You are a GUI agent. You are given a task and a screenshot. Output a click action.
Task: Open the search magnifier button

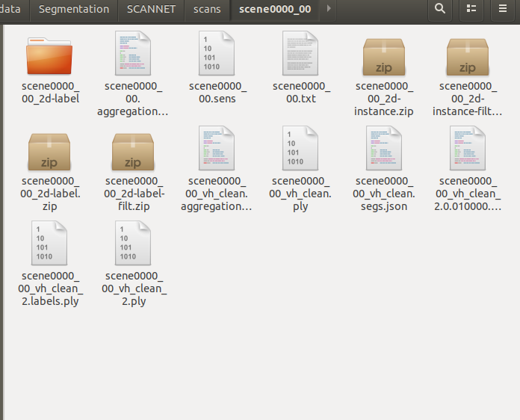tap(440, 9)
